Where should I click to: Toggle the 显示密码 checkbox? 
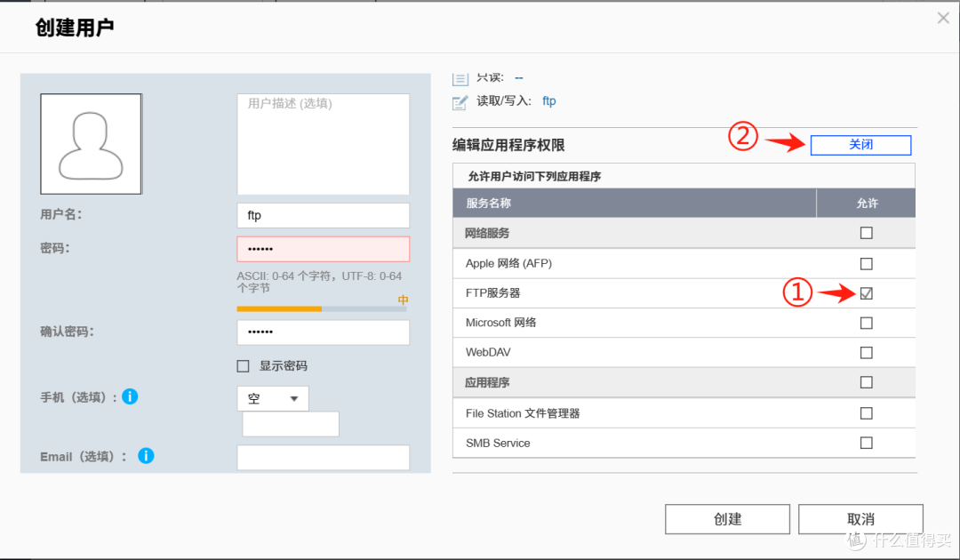click(243, 366)
